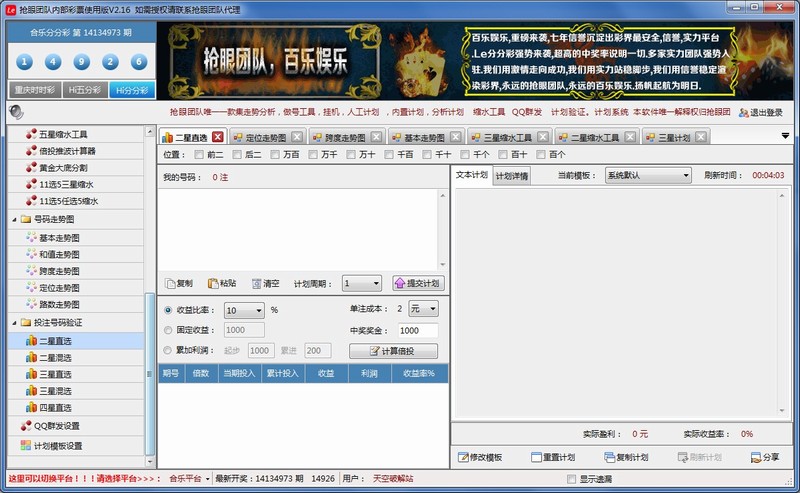Switch to the 计划详情 tab
Screen dimensions: 800x493
(510, 175)
